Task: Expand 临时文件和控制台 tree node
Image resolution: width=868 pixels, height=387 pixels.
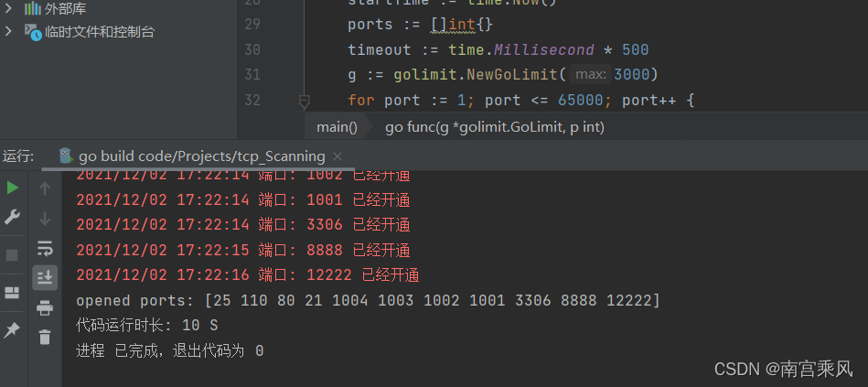Action: [7, 31]
